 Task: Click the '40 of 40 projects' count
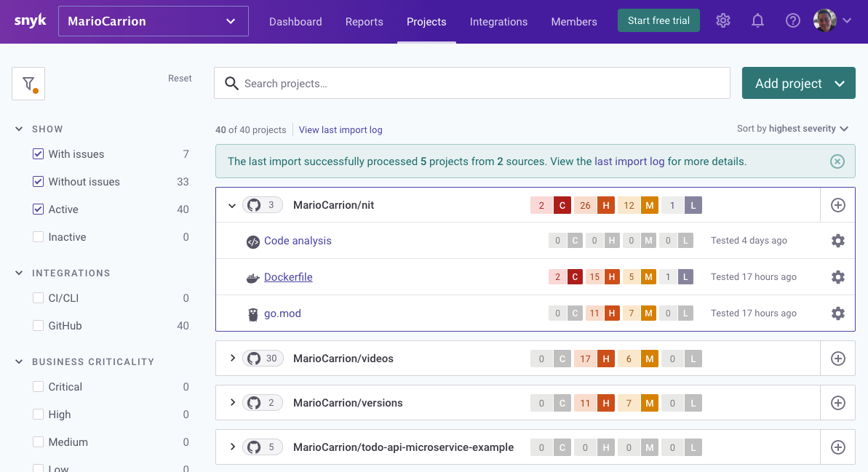(x=251, y=130)
